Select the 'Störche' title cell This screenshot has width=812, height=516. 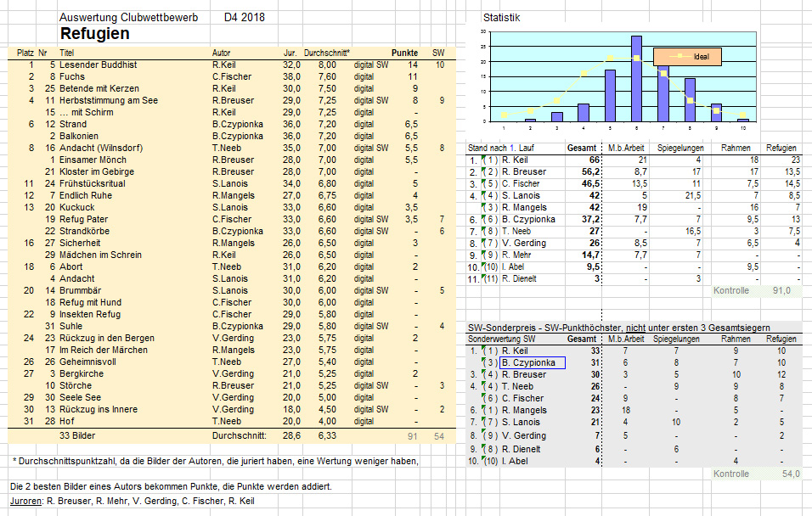76,386
